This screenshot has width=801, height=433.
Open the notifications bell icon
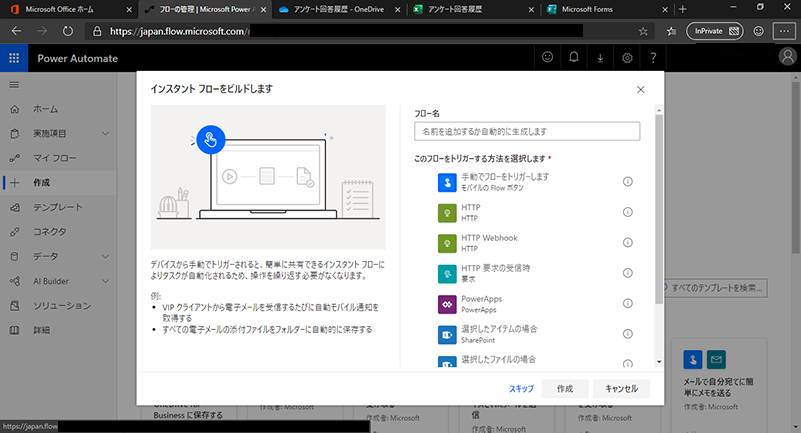(574, 57)
